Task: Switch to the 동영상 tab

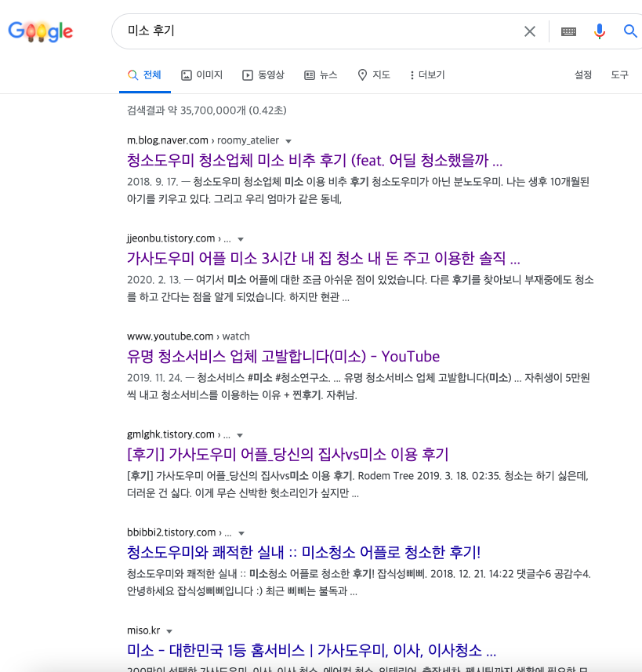Action: point(263,75)
